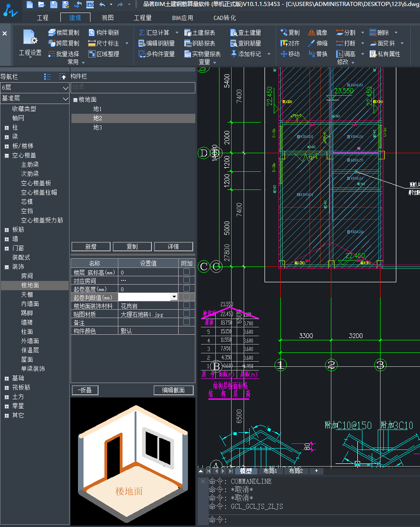This screenshot has height=527, width=420.
Task: Click the 折叠 collapse button
Action: [85, 390]
